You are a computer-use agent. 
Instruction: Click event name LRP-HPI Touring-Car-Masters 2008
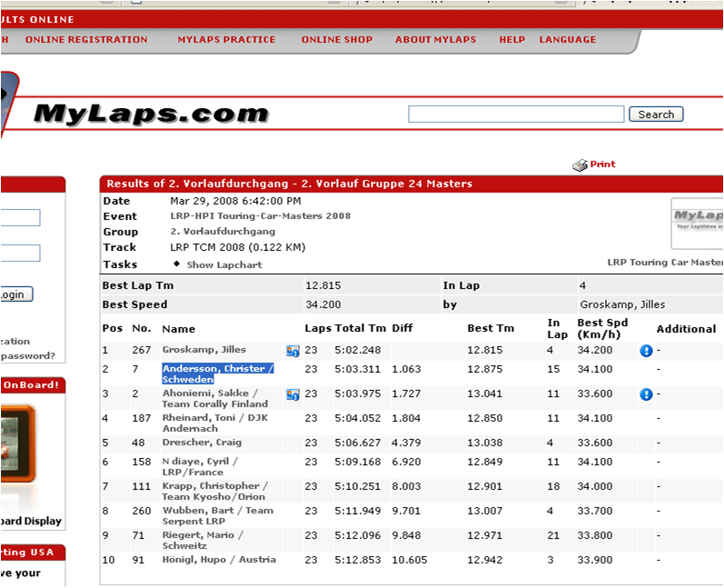click(x=261, y=215)
